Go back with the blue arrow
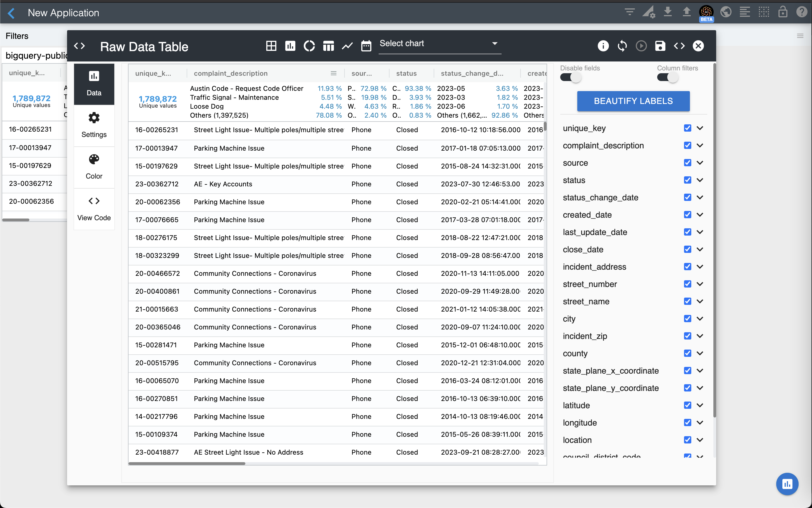The width and height of the screenshot is (812, 508). pos(11,13)
